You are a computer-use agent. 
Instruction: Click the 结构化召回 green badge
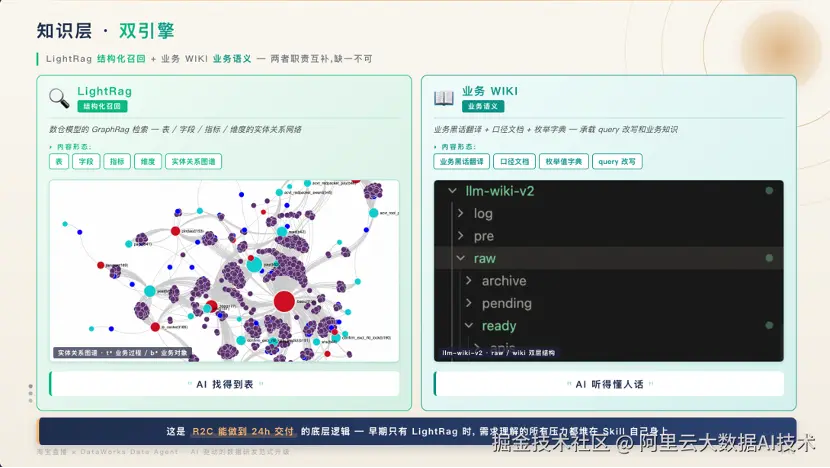click(102, 106)
